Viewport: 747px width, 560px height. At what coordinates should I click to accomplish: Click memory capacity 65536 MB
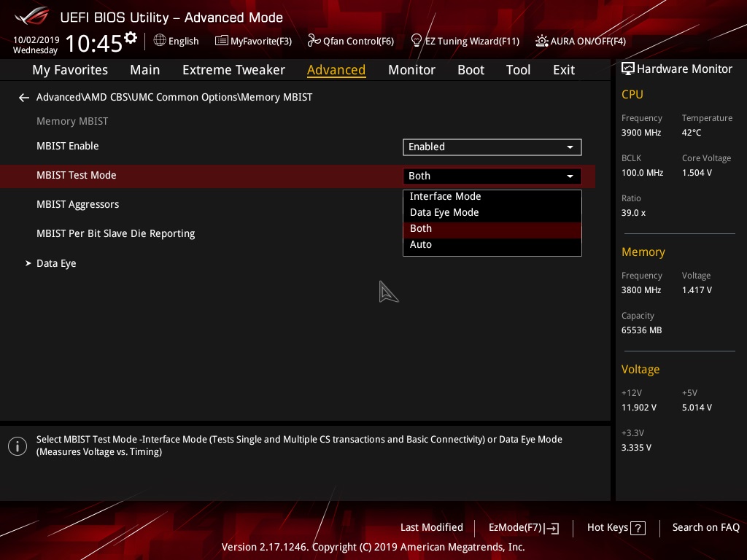(x=641, y=330)
